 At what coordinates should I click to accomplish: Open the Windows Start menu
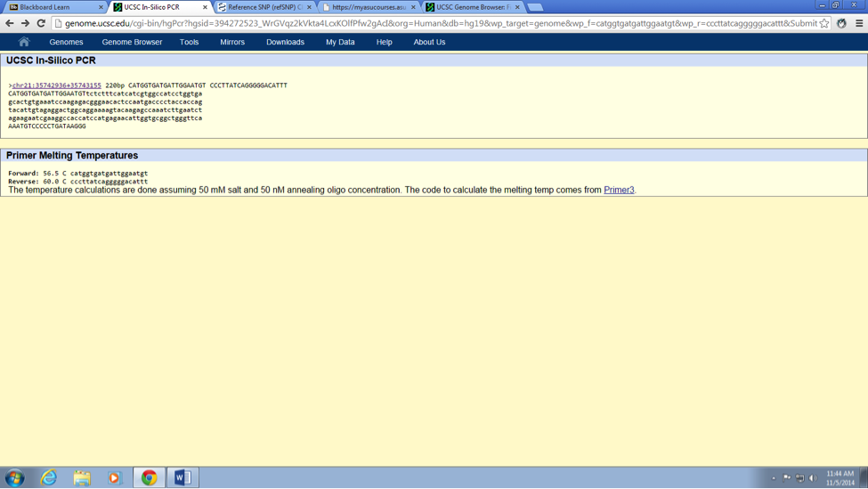15,478
